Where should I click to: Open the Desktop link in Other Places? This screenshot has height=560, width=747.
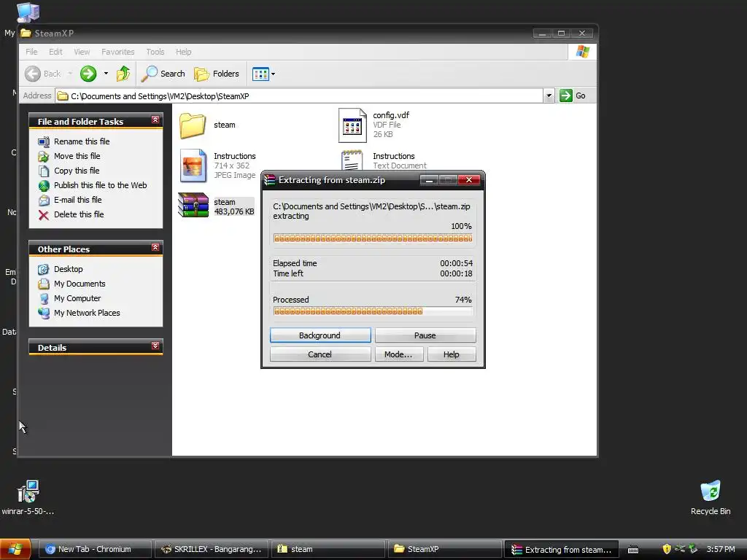pyautogui.click(x=68, y=269)
